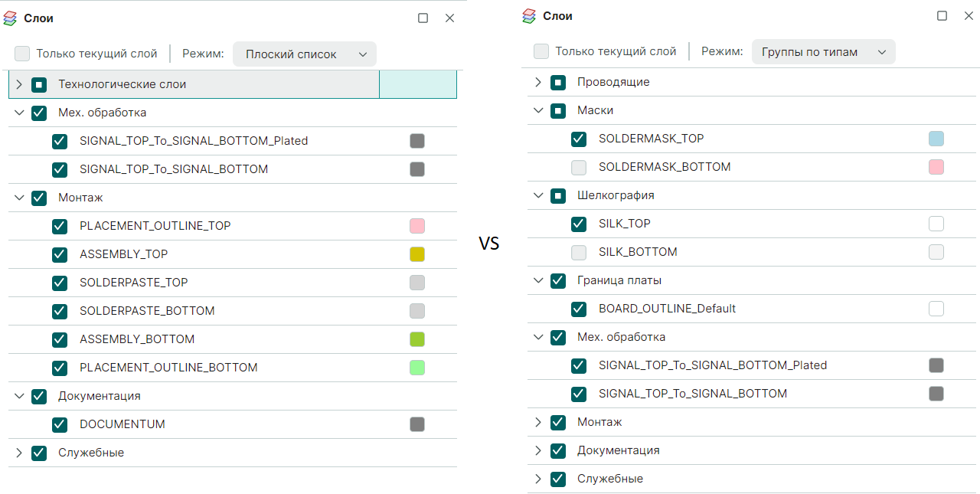Collapse the 'Граница платы' group
This screenshot has height=494, width=980.
(538, 280)
